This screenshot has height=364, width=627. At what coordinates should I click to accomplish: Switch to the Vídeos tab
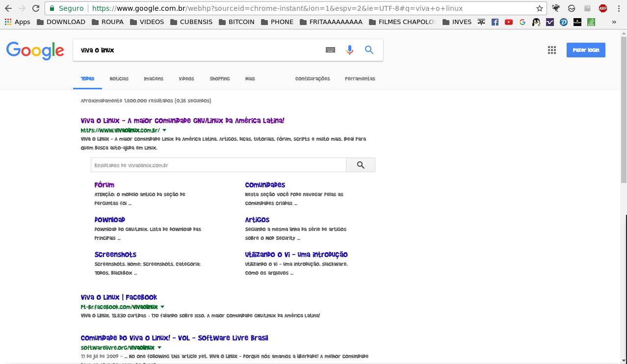click(186, 78)
